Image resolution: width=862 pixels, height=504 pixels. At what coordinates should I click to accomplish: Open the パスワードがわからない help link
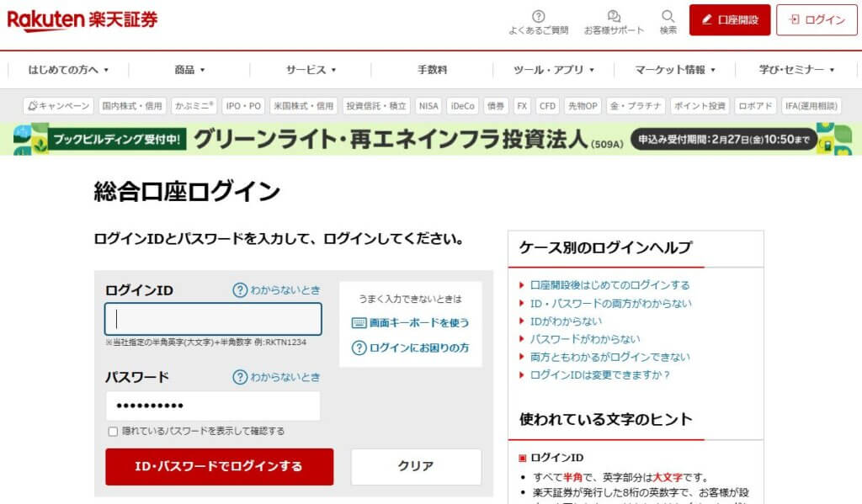point(584,339)
